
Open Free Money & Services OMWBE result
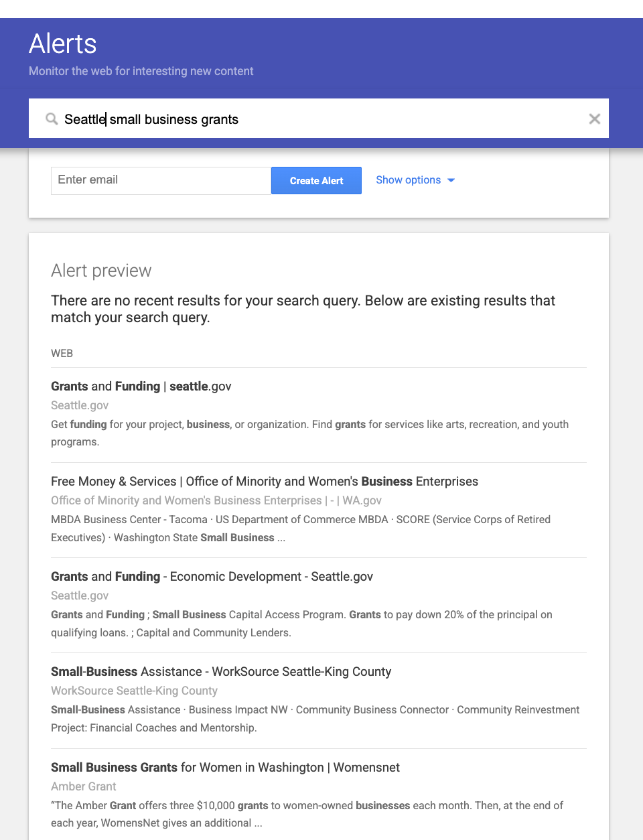click(x=265, y=482)
